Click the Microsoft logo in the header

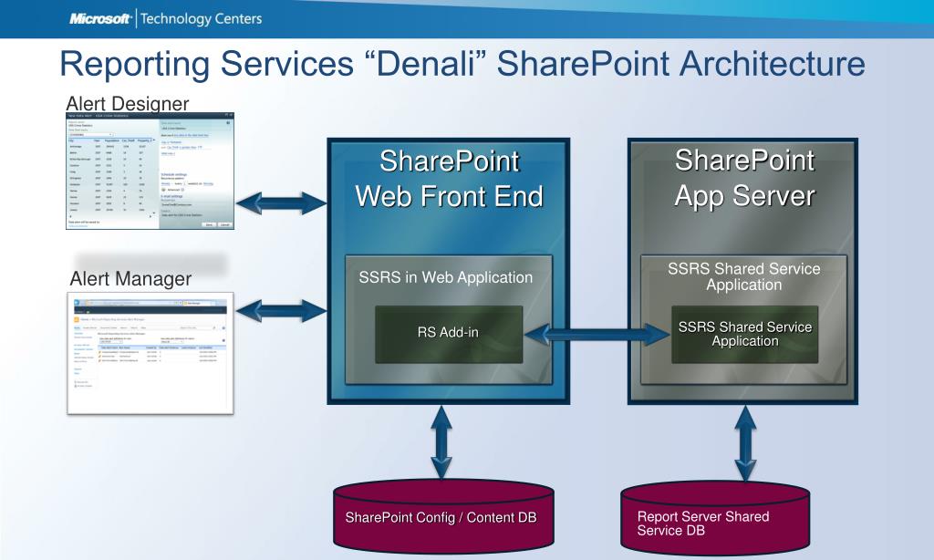point(100,18)
